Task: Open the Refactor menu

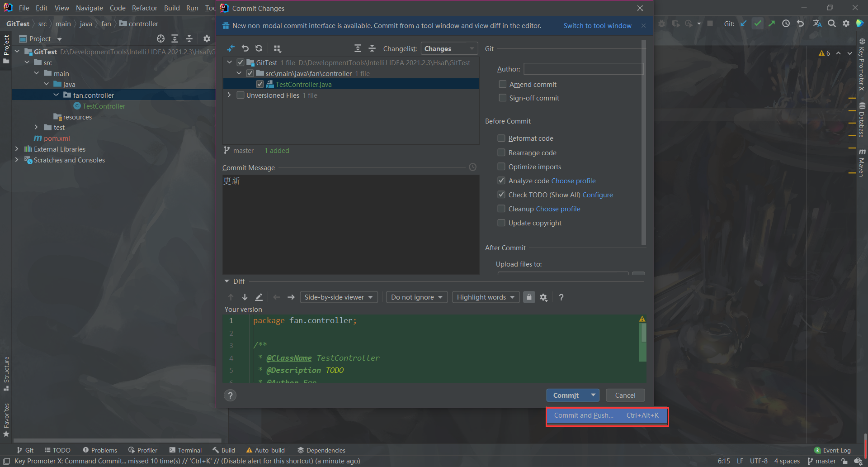Action: pyautogui.click(x=145, y=8)
